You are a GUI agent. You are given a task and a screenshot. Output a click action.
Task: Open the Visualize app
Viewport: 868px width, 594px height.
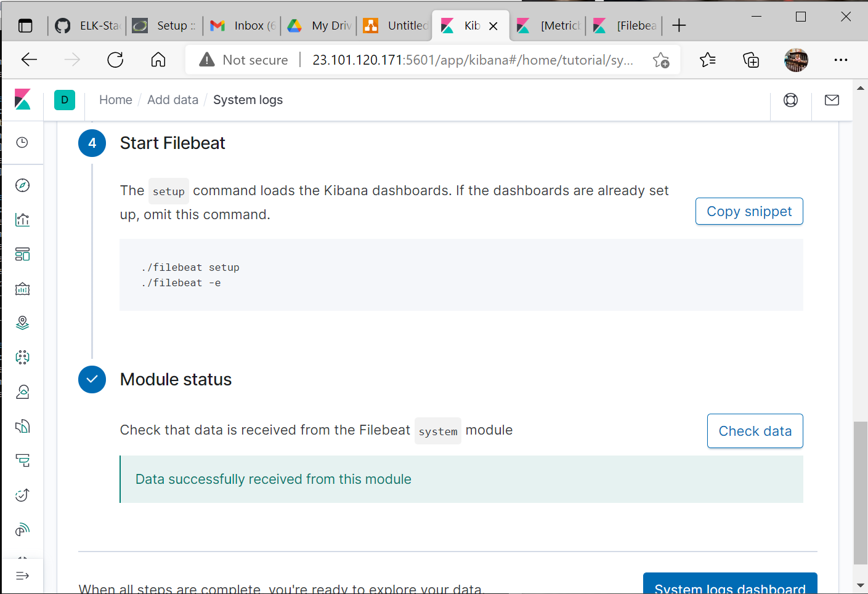[x=22, y=219]
